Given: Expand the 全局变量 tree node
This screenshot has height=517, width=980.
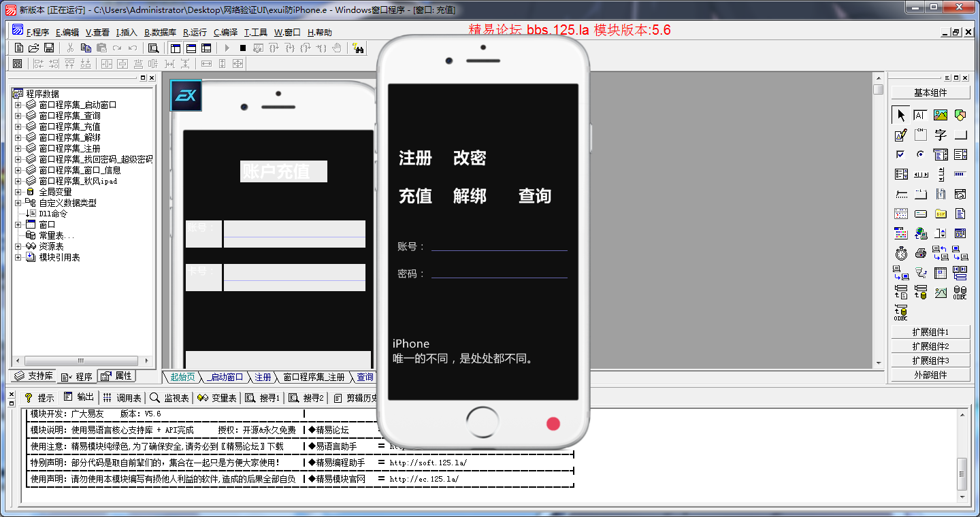Looking at the screenshot, I should pos(18,192).
